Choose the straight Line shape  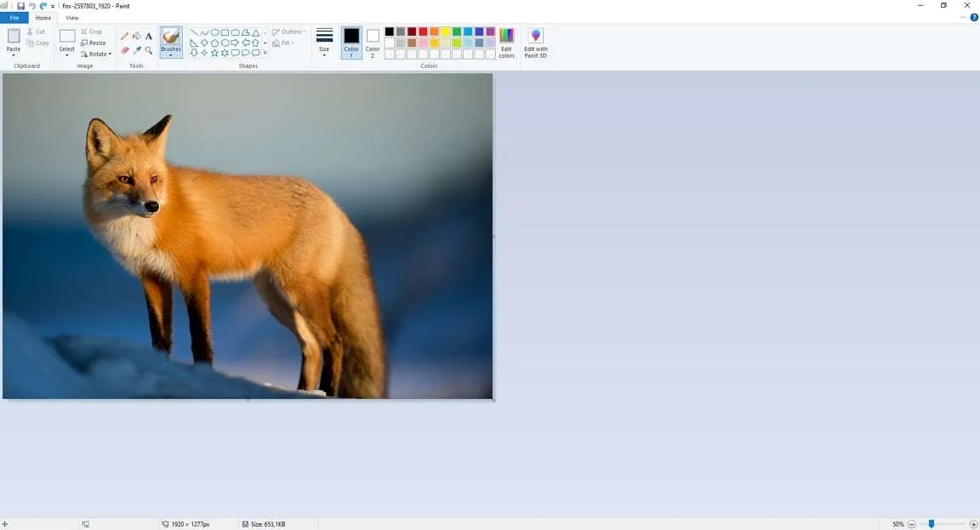(x=194, y=32)
